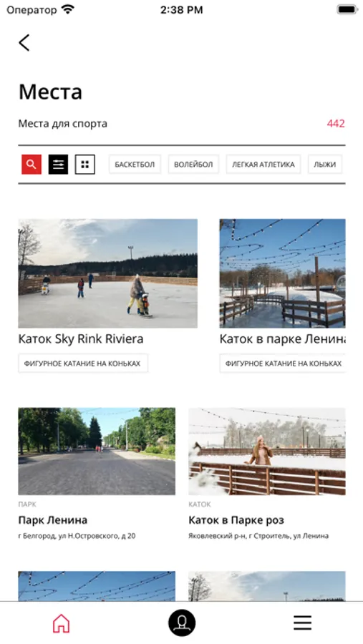
Task: Open the Каток в Парке роз title link
Action: (x=236, y=520)
